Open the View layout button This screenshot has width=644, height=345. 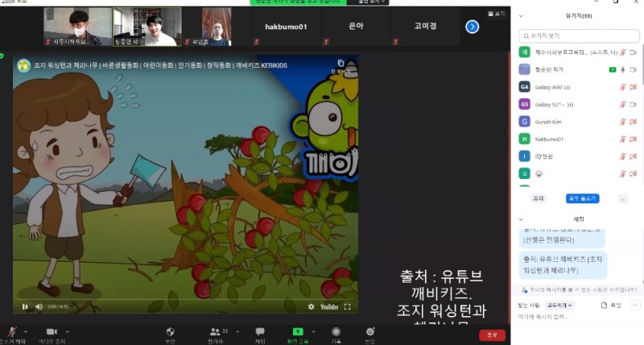496,14
